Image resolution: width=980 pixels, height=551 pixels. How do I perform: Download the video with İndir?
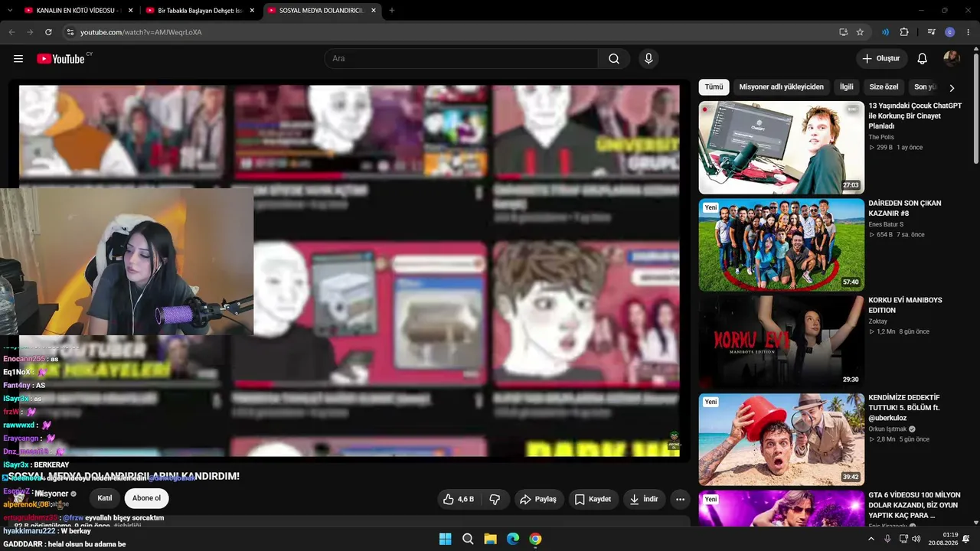click(644, 499)
